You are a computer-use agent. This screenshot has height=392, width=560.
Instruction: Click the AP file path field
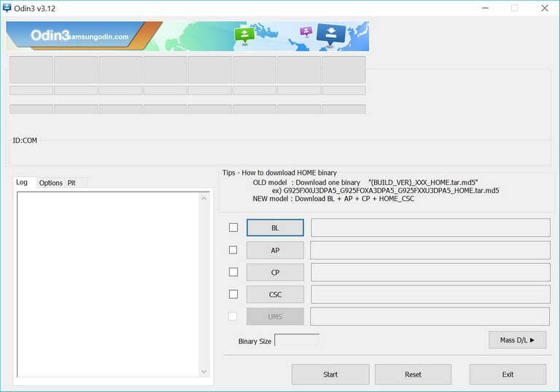(x=430, y=250)
